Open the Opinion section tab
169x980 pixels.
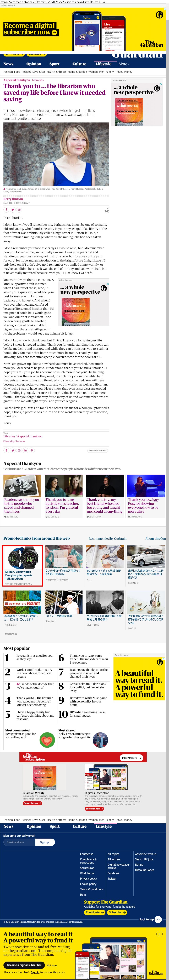(x=34, y=64)
